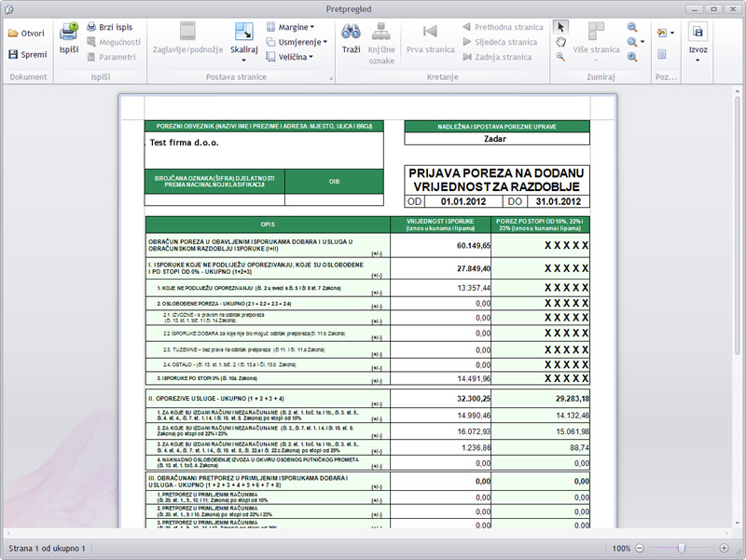Select the magnifier tool under the hand
The image size is (746, 560).
pyautogui.click(x=560, y=57)
